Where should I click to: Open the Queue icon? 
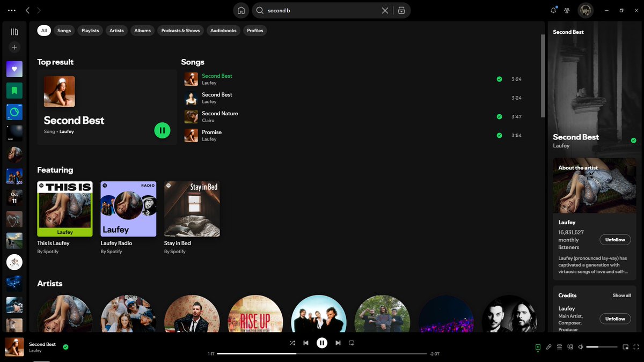[x=559, y=347]
